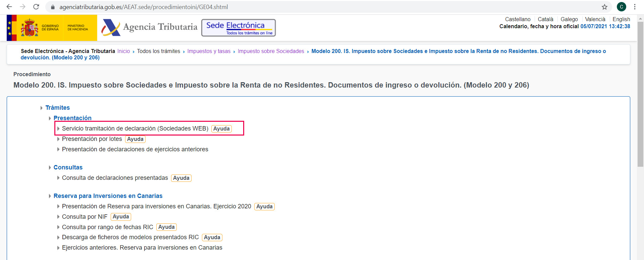
Task: Click the padlock site security icon
Action: click(x=53, y=7)
